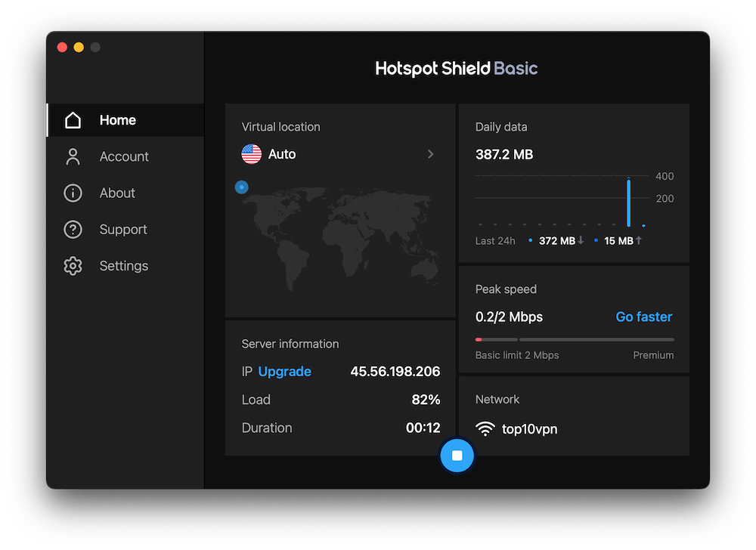Click the peak speed progress bar

click(x=575, y=339)
